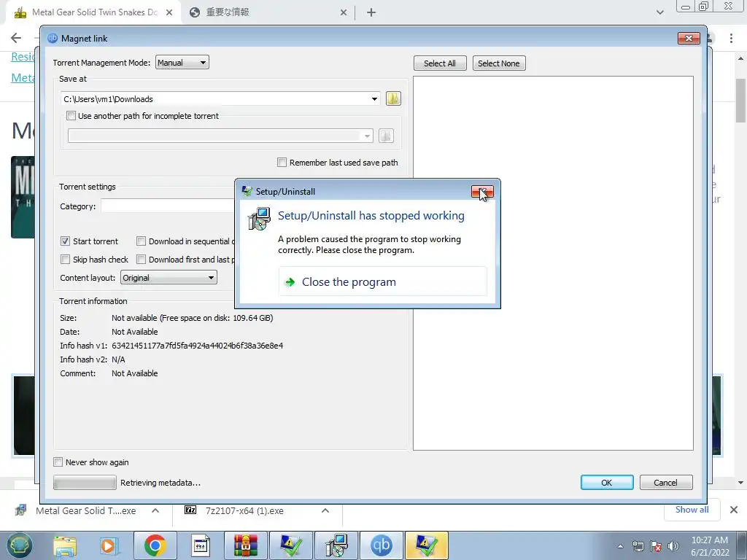Click the Info hash v1 value
This screenshot has height=560, width=747.
197,346
